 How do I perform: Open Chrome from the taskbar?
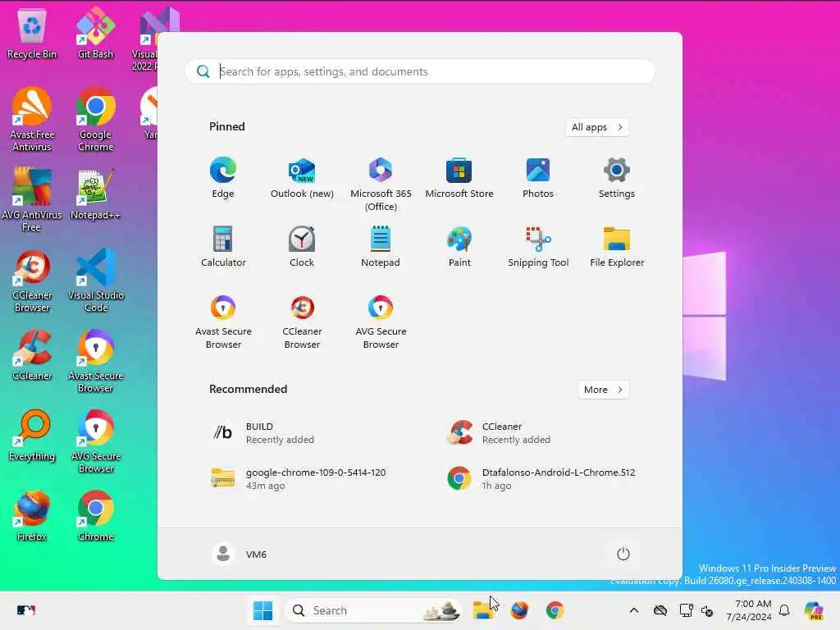tap(555, 610)
